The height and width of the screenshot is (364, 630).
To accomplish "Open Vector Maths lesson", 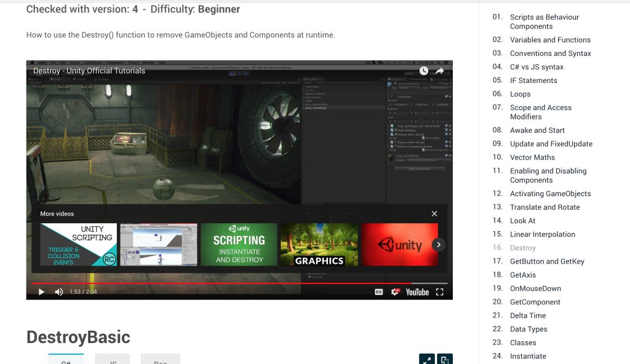I will click(532, 157).
